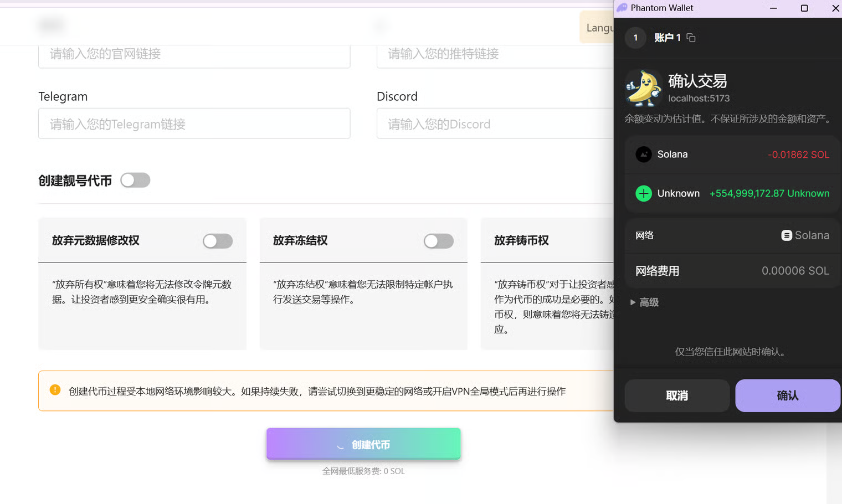Maximize the Phantom Wallet window

804,8
